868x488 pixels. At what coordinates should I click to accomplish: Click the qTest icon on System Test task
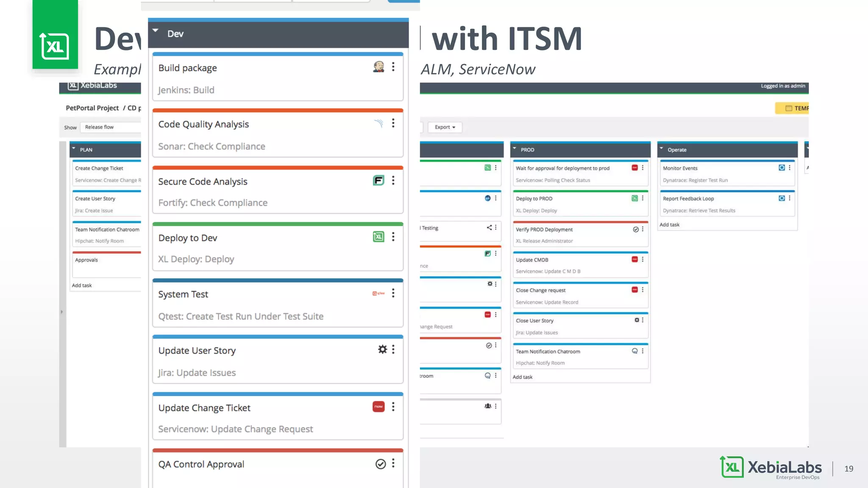pyautogui.click(x=378, y=293)
